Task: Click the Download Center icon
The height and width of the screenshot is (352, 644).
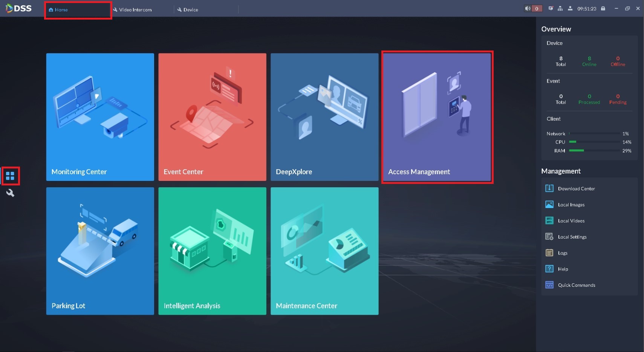Action: (x=549, y=188)
